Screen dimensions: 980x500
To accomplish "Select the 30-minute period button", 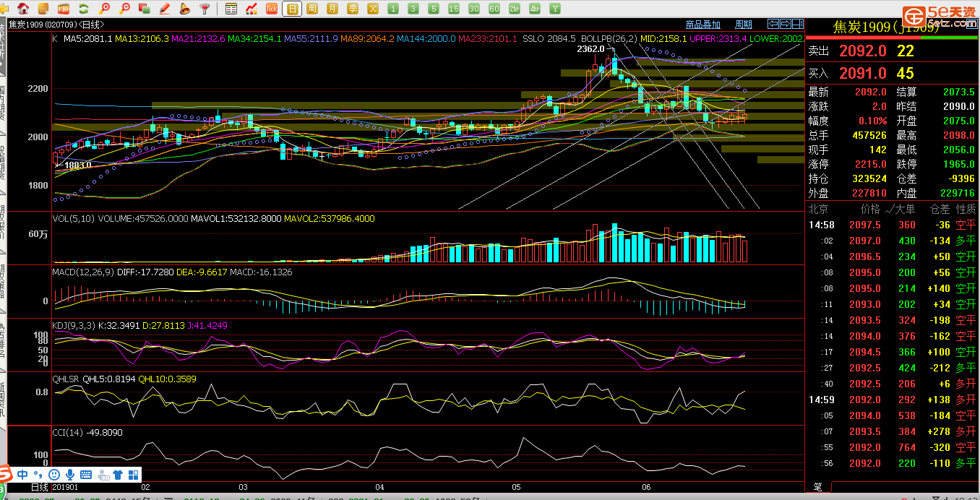I will [x=474, y=9].
